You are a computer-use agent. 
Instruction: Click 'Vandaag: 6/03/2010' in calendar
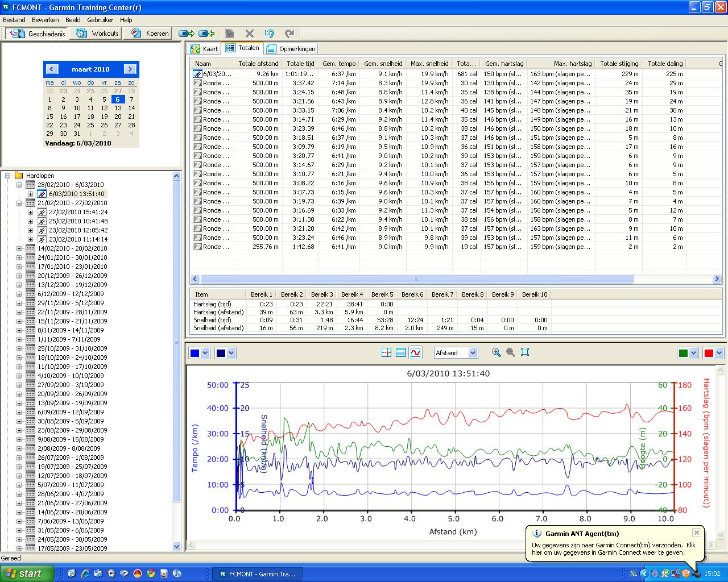[78, 143]
